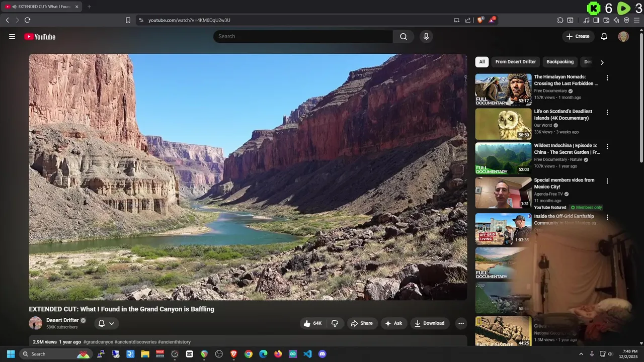Open options menu for Scotland's Deadliest Islands
644x362 pixels.
pyautogui.click(x=607, y=112)
